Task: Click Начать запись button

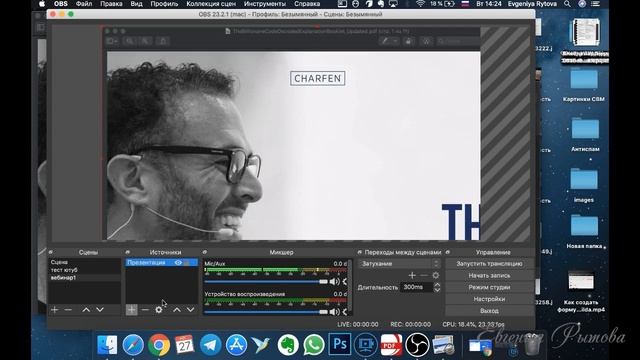Action: 489,276
